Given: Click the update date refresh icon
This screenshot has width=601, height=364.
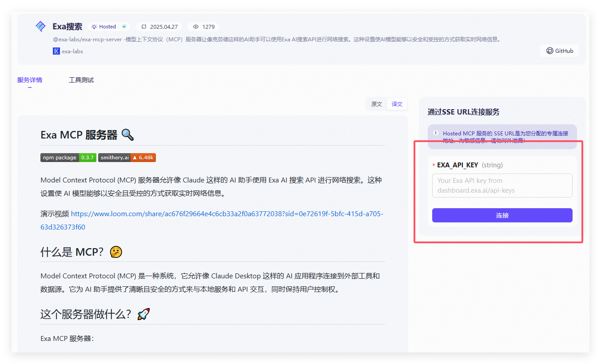Looking at the screenshot, I should [143, 27].
